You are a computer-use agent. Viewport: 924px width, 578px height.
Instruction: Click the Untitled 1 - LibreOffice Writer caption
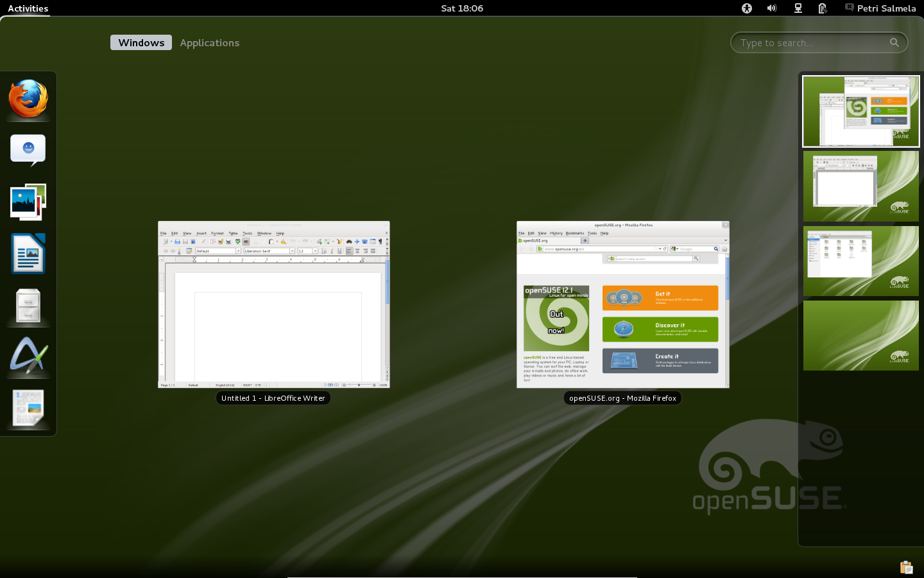(273, 398)
